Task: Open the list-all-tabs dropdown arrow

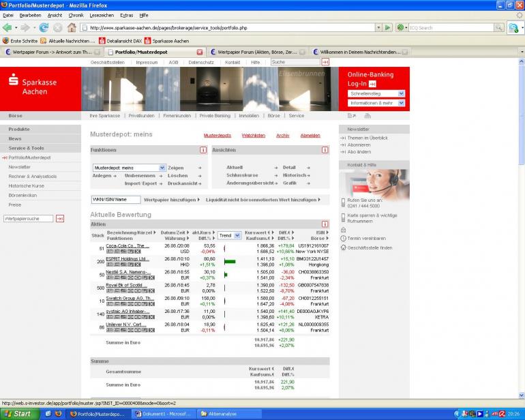Action: [522, 52]
